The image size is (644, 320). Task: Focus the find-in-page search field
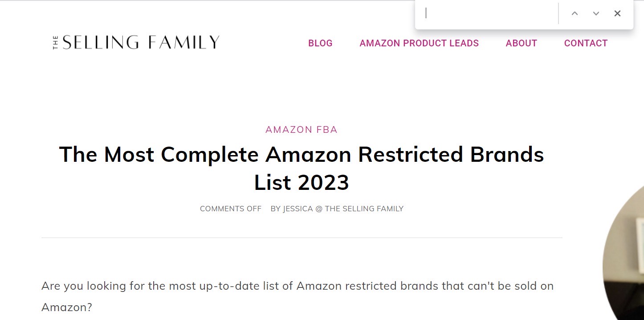[490, 13]
